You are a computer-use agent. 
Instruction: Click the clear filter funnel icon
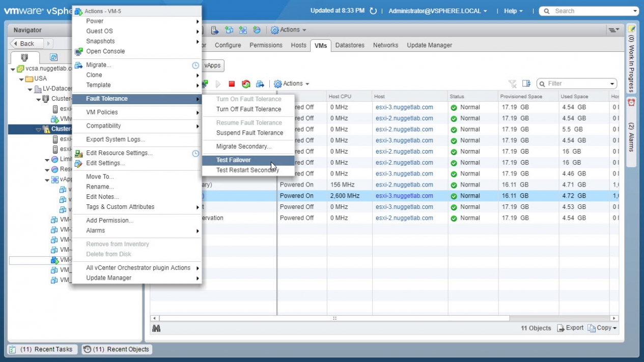[512, 83]
